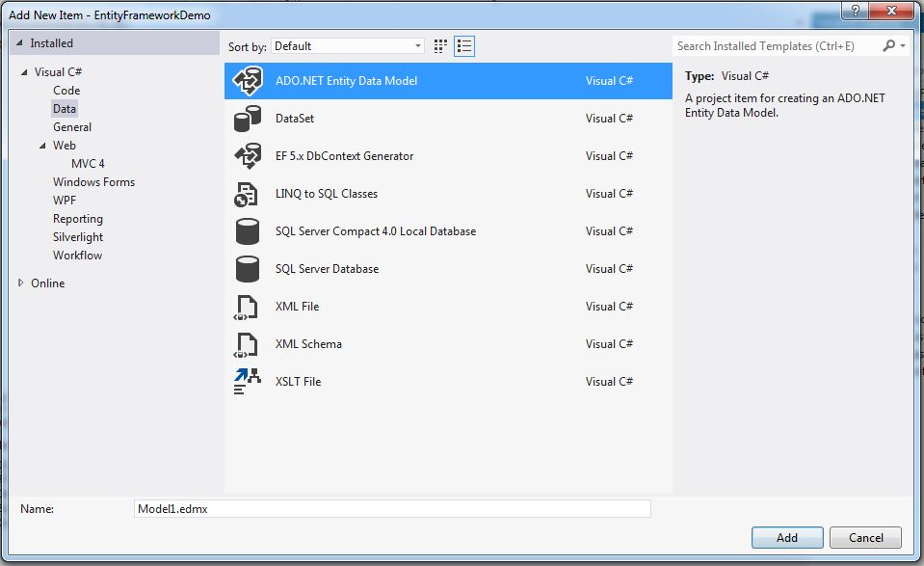The image size is (924, 566).
Task: Click the DataSet template icon
Action: click(x=248, y=119)
